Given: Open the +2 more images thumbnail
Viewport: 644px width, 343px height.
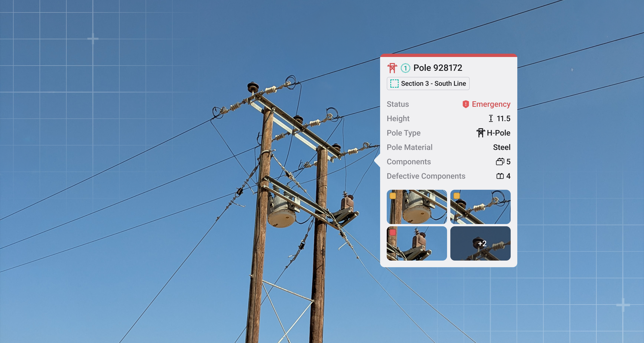Looking at the screenshot, I should [480, 243].
